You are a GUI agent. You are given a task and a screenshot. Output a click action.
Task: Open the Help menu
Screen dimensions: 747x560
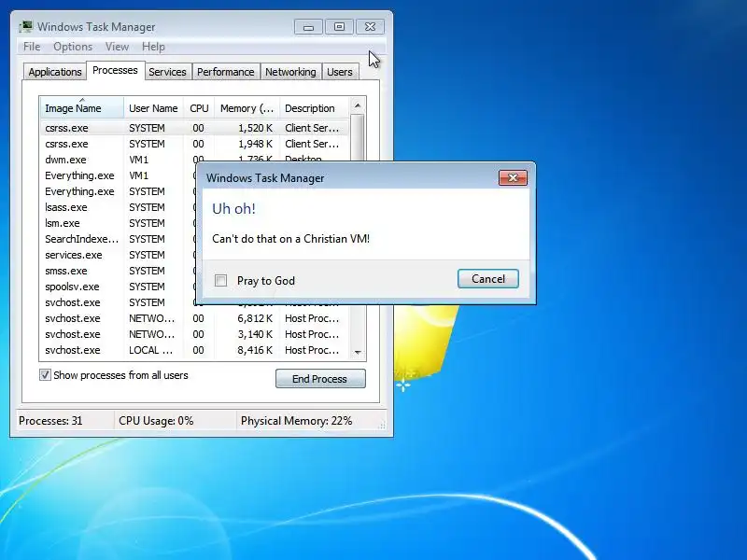click(153, 47)
